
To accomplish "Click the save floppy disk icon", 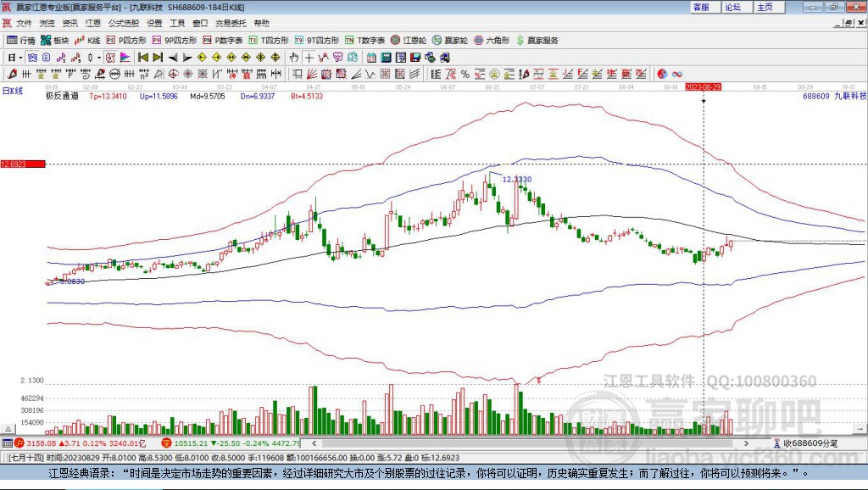I will (x=415, y=58).
